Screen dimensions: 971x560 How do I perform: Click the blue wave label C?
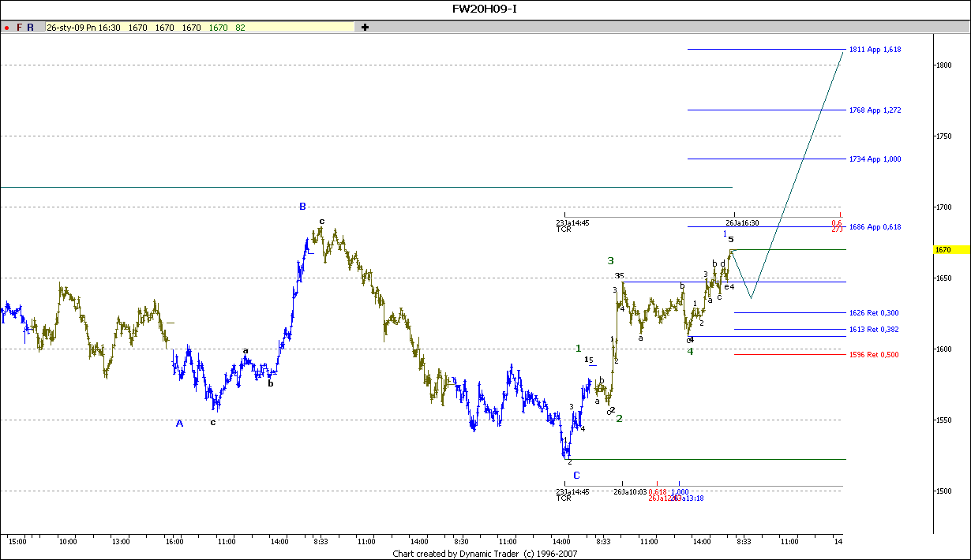(x=577, y=475)
